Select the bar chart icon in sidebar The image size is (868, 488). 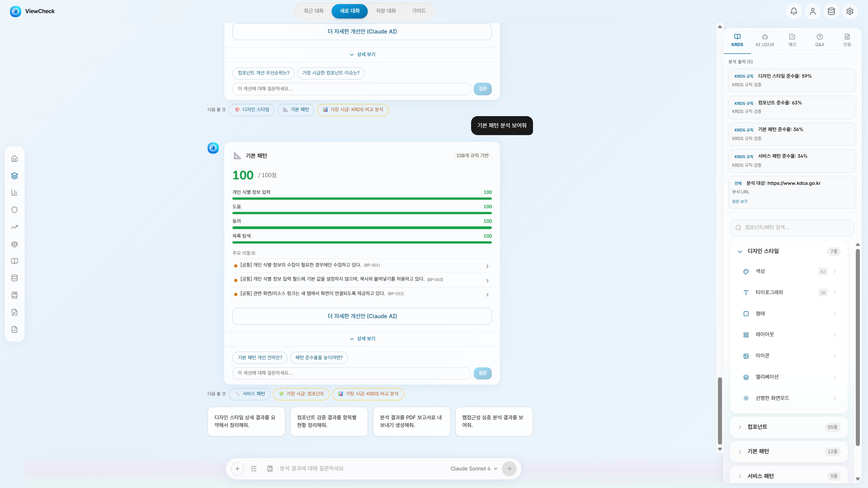(x=14, y=193)
